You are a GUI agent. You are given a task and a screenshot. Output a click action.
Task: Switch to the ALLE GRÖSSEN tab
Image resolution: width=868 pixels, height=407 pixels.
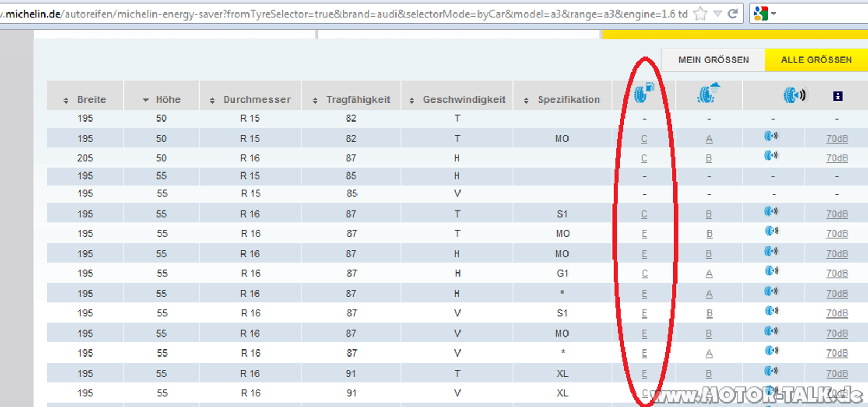click(x=816, y=60)
